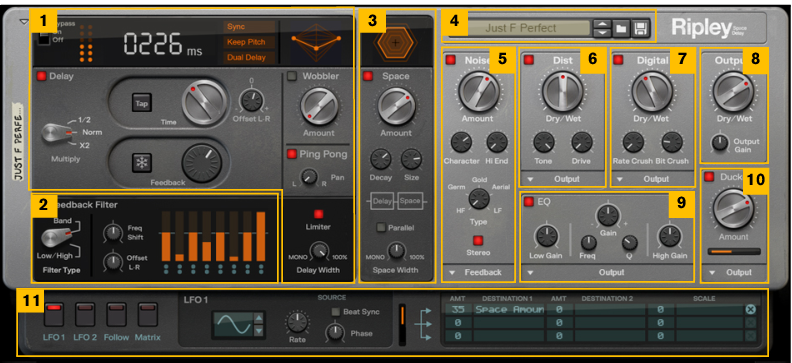Select the LFO 2 tab button
This screenshot has height=363, width=792.
[x=85, y=314]
